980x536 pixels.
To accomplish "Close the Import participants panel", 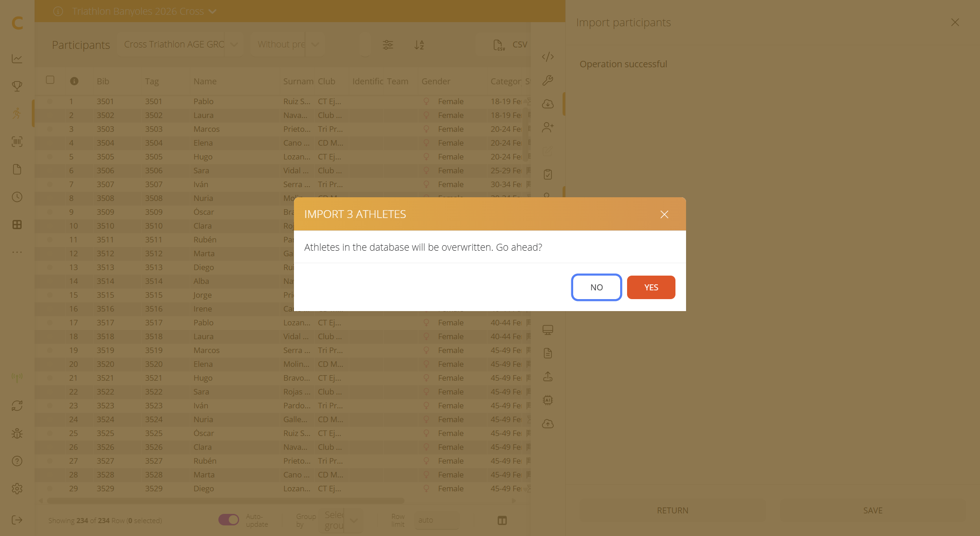I will point(955,23).
